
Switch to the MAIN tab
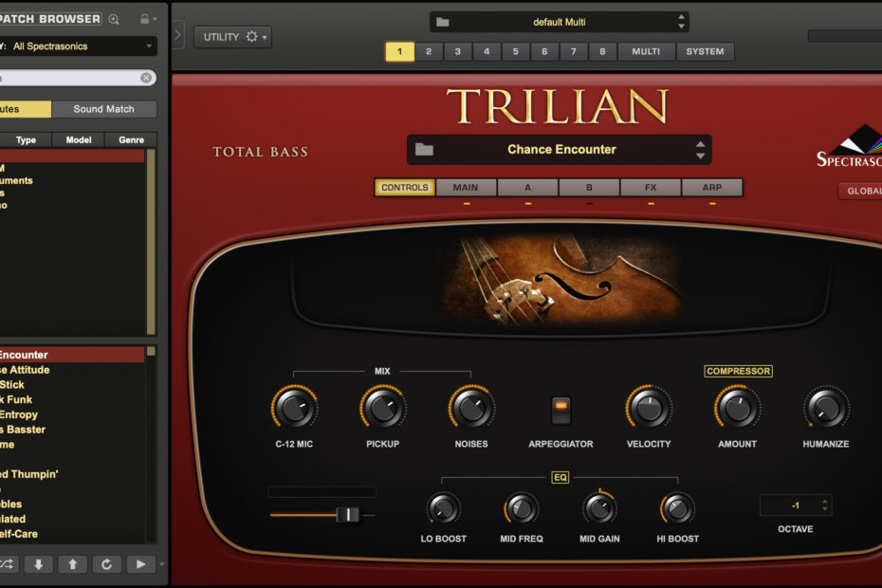click(x=466, y=188)
